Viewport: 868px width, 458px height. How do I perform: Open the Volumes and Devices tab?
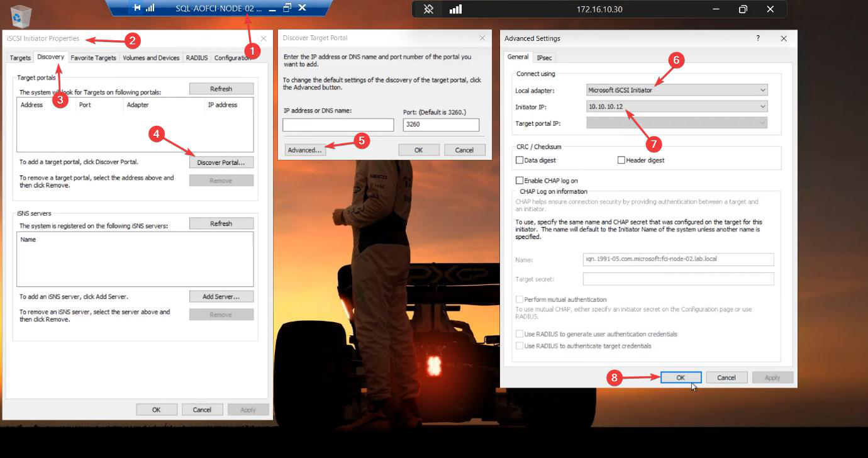tap(151, 58)
